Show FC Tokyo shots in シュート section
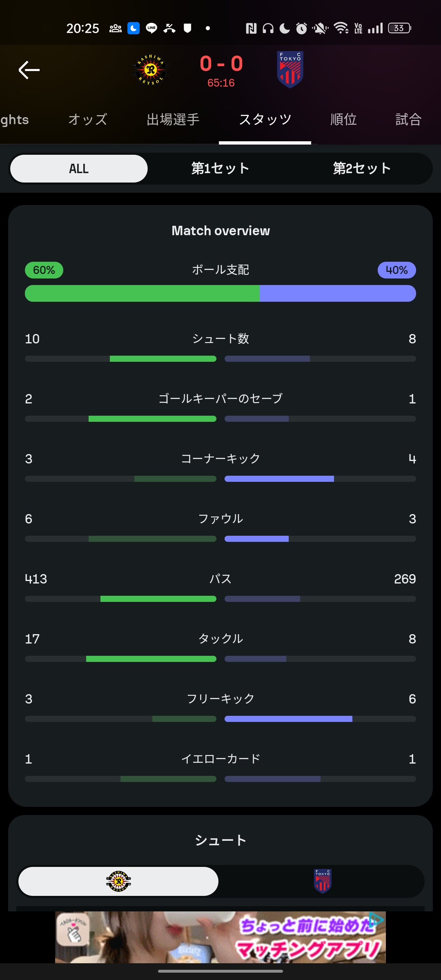The width and height of the screenshot is (441, 980). coord(323,881)
